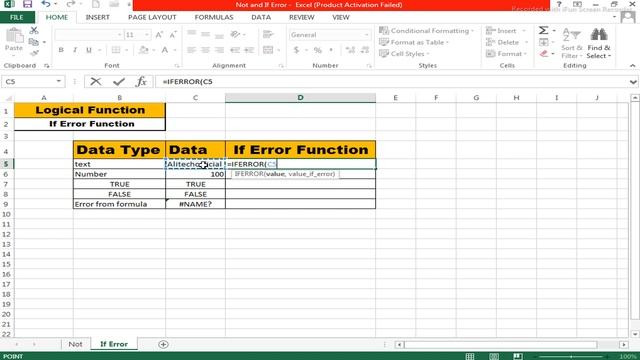Viewport: 640px width, 360px height.
Task: Toggle Align Right button
Action: click(219, 50)
